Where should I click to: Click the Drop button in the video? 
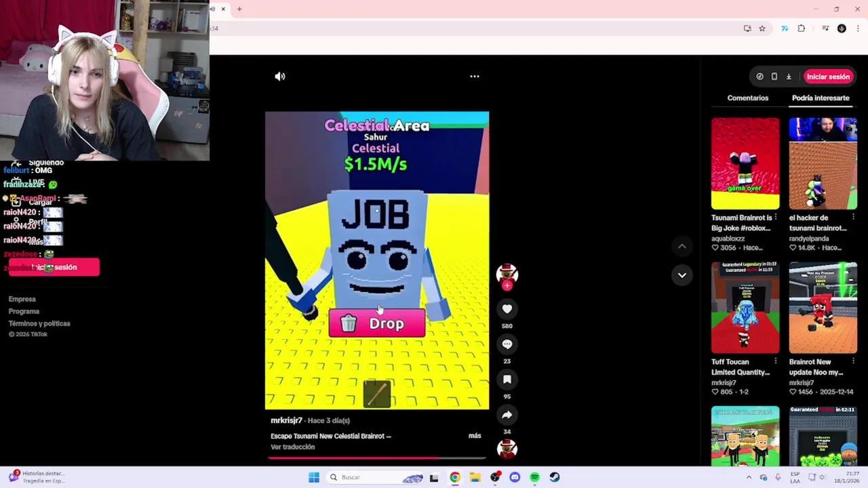[377, 324]
